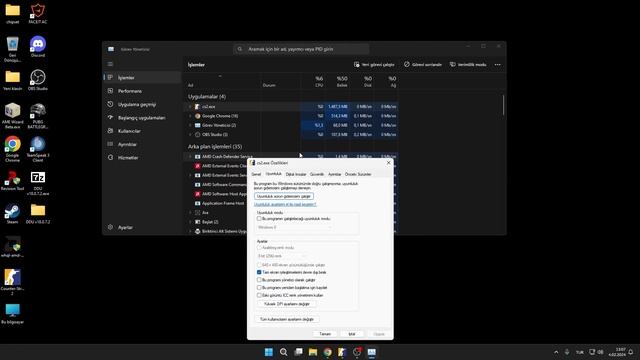Select the Google Chrome desktop shortcut
This screenshot has width=640, height=360.
coord(12,149)
